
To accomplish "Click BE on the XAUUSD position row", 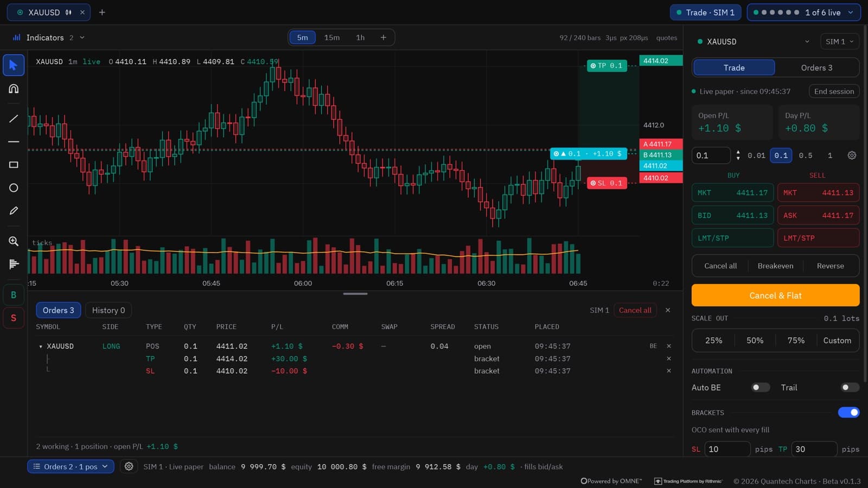I will (x=653, y=346).
